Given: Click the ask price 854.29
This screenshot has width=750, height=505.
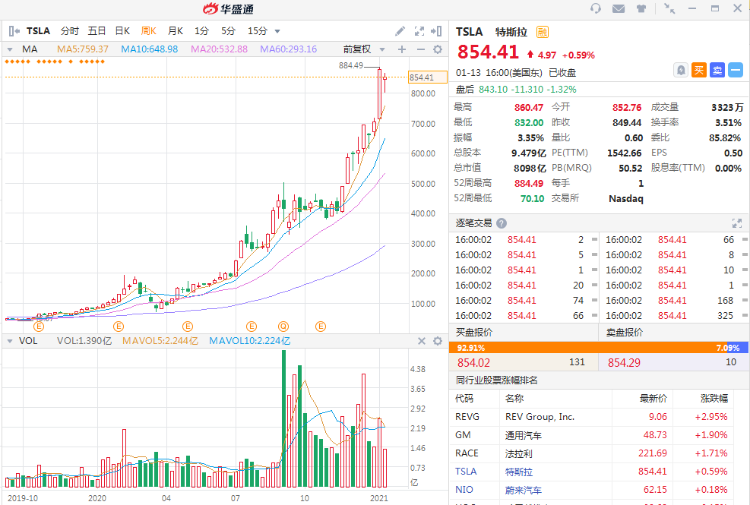Looking at the screenshot, I should [x=624, y=363].
